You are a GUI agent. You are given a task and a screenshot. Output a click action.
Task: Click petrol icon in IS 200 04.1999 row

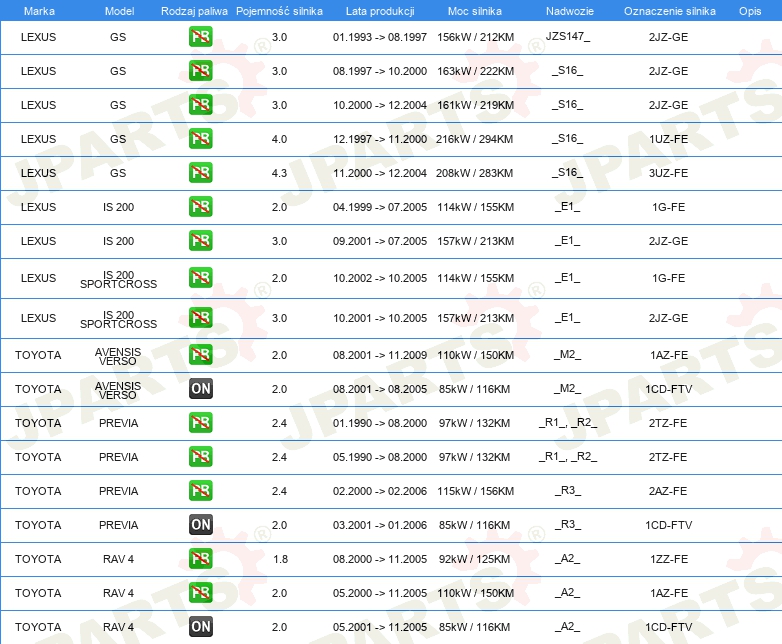point(200,207)
